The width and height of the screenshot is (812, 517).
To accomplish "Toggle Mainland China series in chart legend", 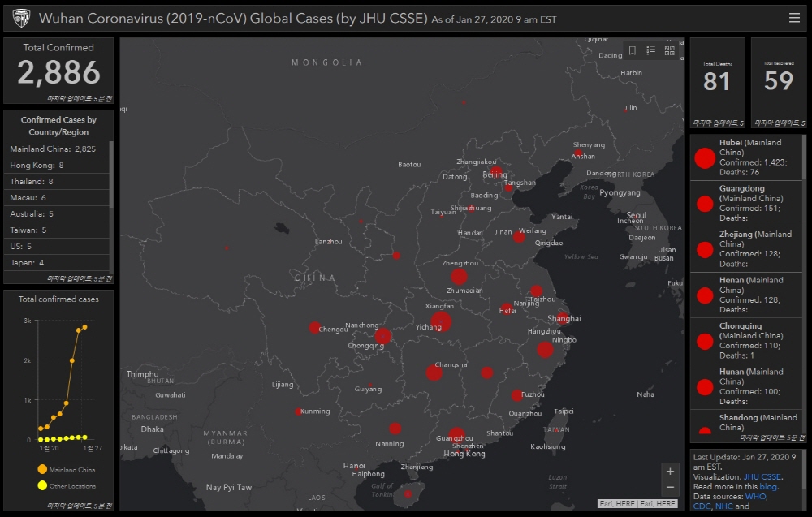I will click(42, 469).
